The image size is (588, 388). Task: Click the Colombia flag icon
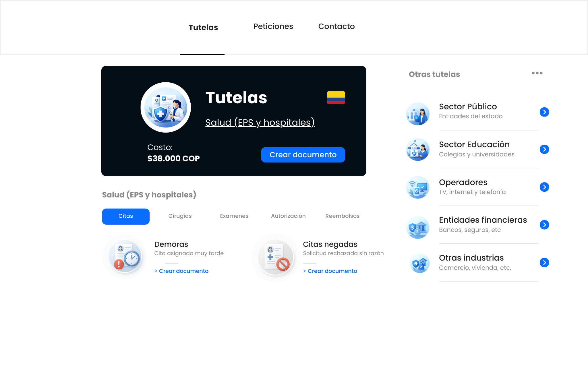[x=336, y=98]
